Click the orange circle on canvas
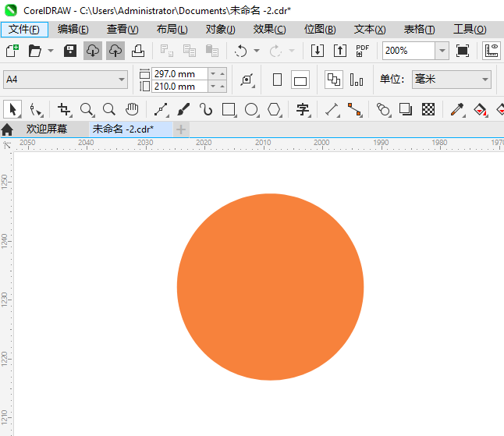 (x=270, y=287)
